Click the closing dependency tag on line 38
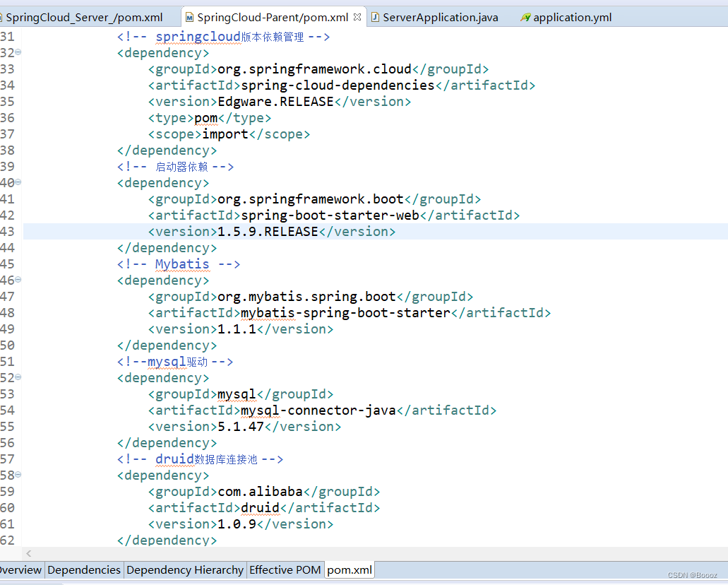 coord(167,150)
